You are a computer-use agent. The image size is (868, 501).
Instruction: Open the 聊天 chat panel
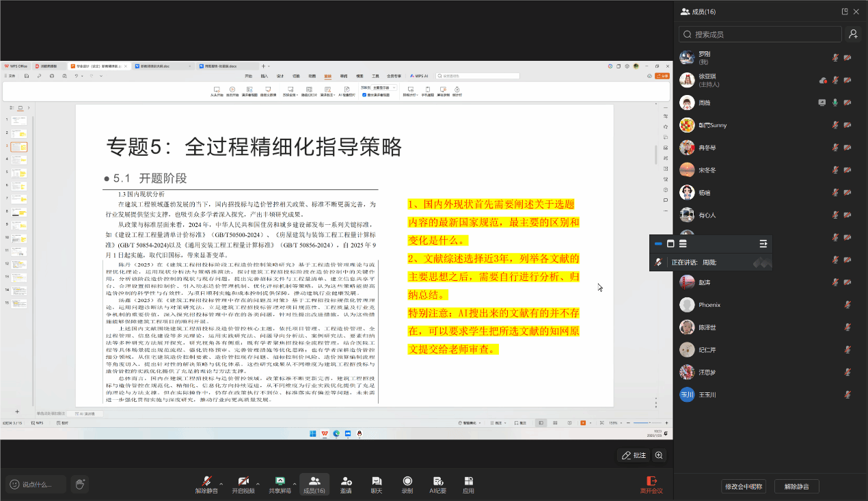(x=377, y=484)
